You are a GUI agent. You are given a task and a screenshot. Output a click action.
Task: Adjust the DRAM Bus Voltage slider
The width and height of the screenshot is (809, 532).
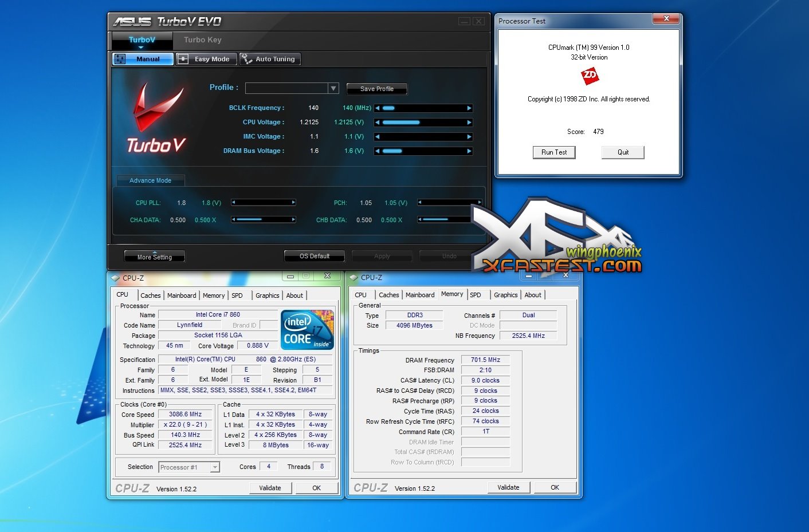tap(392, 151)
